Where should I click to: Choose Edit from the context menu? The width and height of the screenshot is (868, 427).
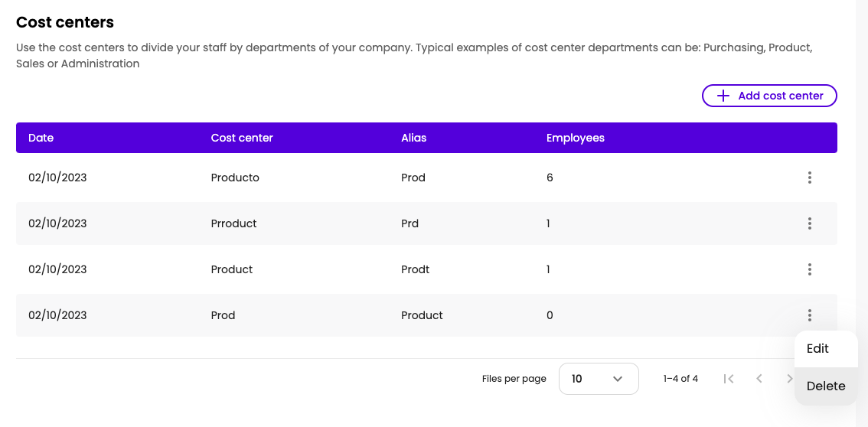817,348
